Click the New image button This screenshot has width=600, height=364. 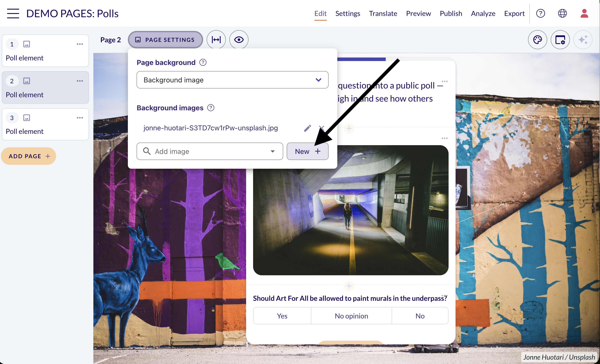coord(307,151)
